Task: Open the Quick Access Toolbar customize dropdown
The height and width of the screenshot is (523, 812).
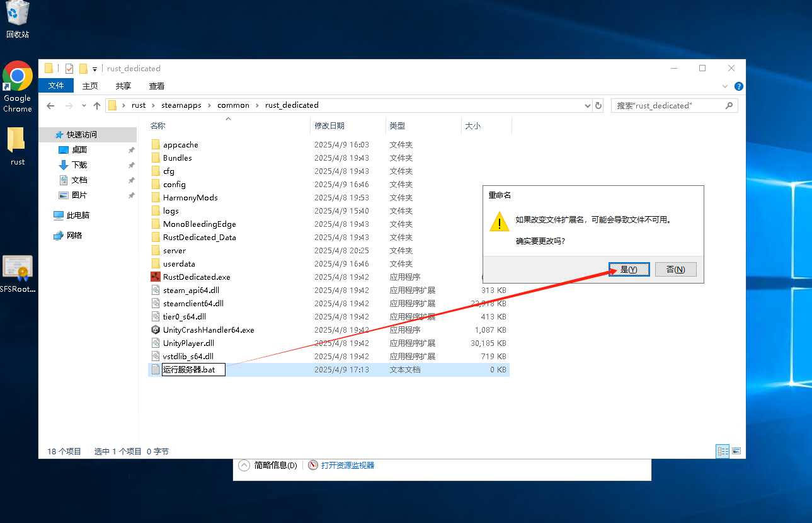Action: pos(94,69)
